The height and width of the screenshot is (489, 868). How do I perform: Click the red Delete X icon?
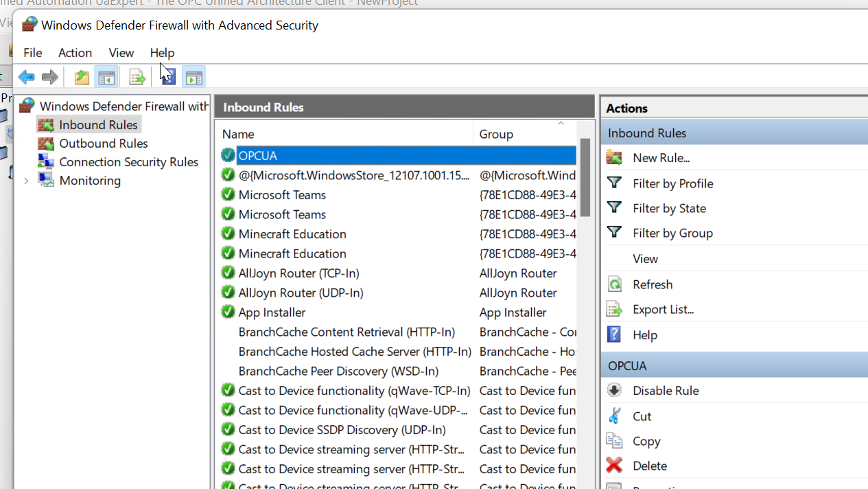click(614, 465)
